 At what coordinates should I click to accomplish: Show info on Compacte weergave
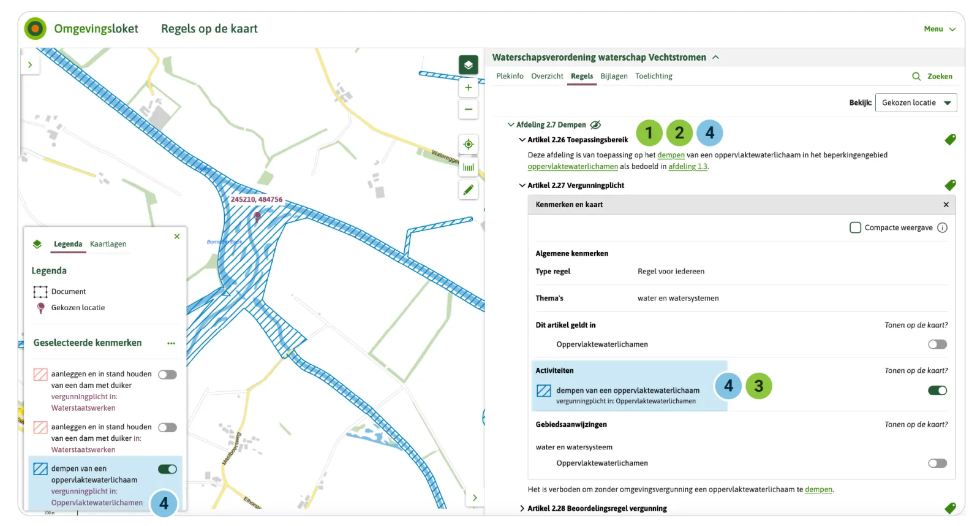coord(943,227)
